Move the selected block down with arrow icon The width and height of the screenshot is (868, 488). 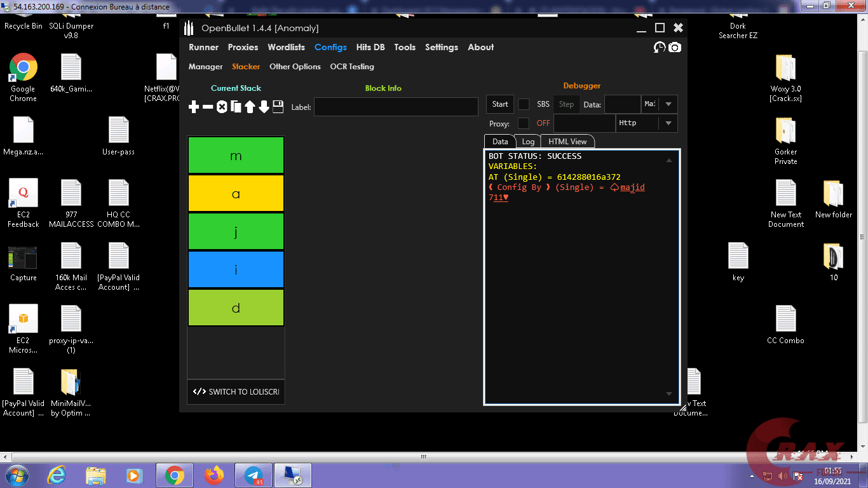tap(264, 107)
